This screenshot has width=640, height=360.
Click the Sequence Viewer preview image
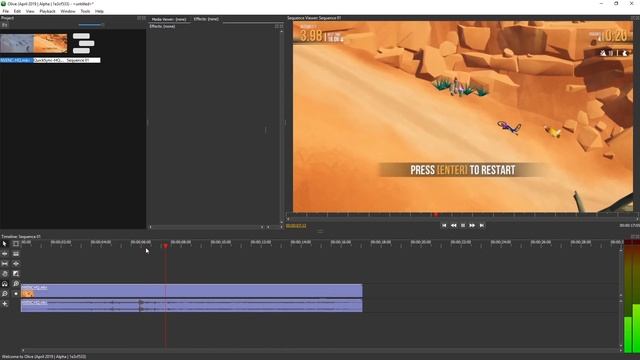click(463, 117)
